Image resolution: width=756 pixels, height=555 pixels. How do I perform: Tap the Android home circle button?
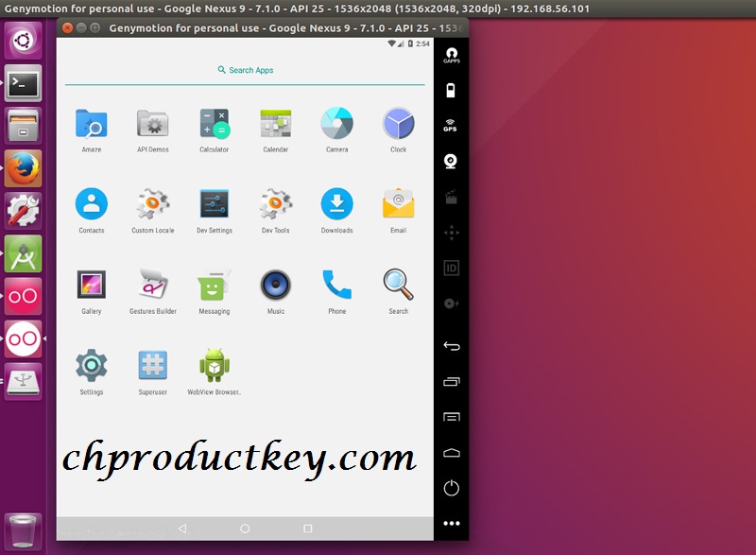tap(245, 529)
